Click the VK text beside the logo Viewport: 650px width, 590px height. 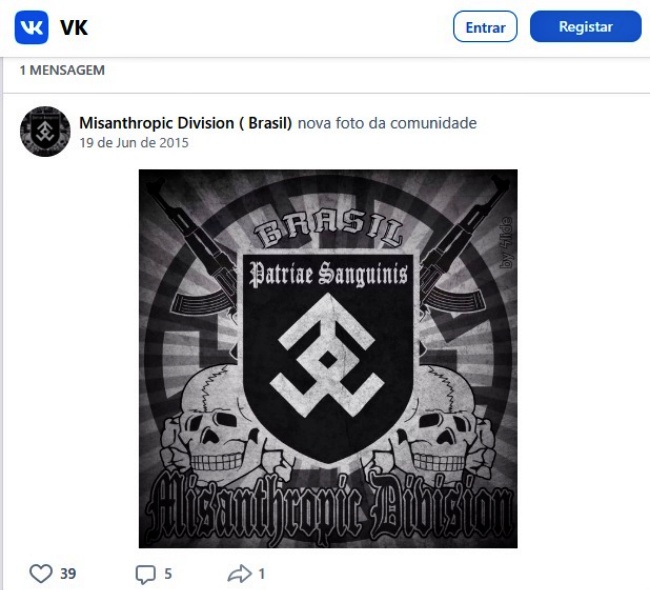[x=74, y=28]
